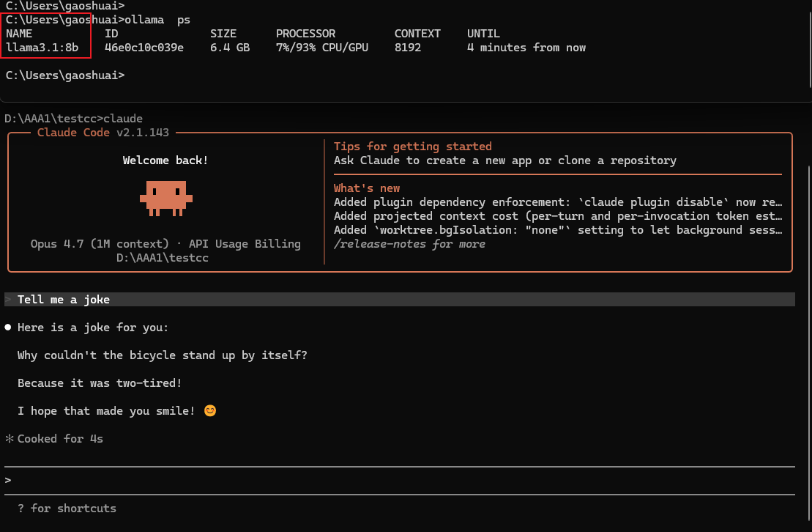812x532 pixels.
Task: Click the bicycle joke question line
Action: [162, 355]
